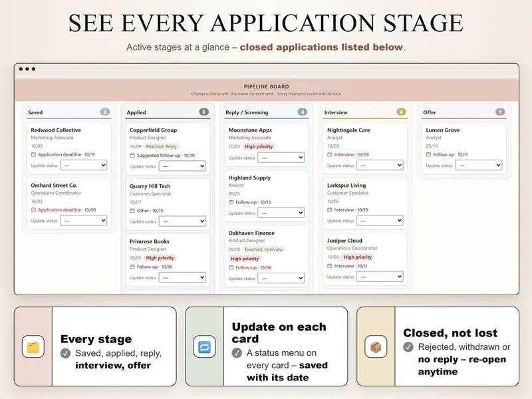The height and width of the screenshot is (399, 532).
Task: Click green checkmark beside Saved, applied, reply
Action: (65, 354)
